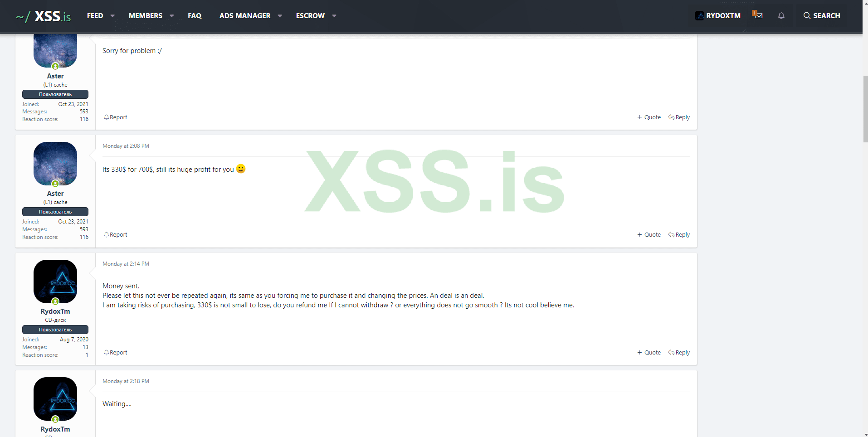Open Aster's profile from "330$ for 700$" post
Viewport: 868px width, 437px height.
pos(55,194)
